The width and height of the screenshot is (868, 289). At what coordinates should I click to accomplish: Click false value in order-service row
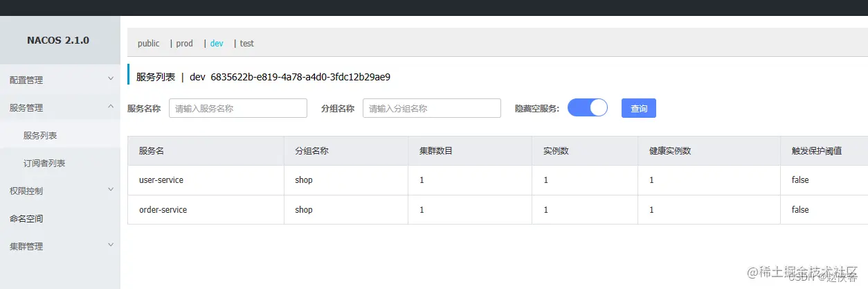tap(800, 209)
